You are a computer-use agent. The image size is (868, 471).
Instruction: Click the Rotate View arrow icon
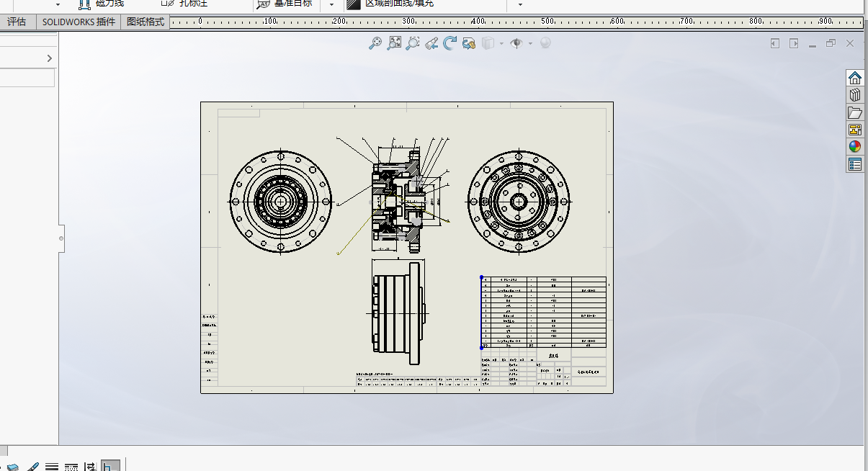click(x=450, y=43)
